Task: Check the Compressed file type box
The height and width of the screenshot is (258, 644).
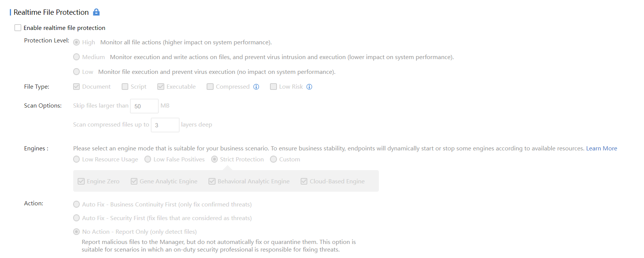Action: (210, 87)
